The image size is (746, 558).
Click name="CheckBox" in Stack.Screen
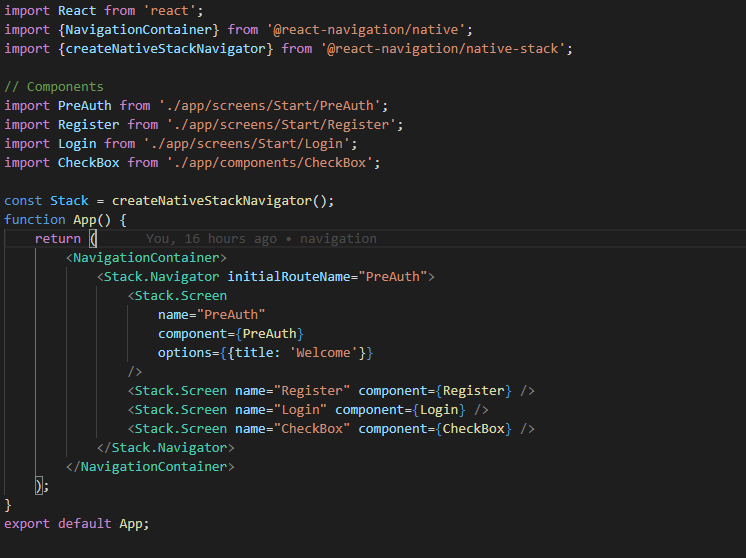coord(293,429)
